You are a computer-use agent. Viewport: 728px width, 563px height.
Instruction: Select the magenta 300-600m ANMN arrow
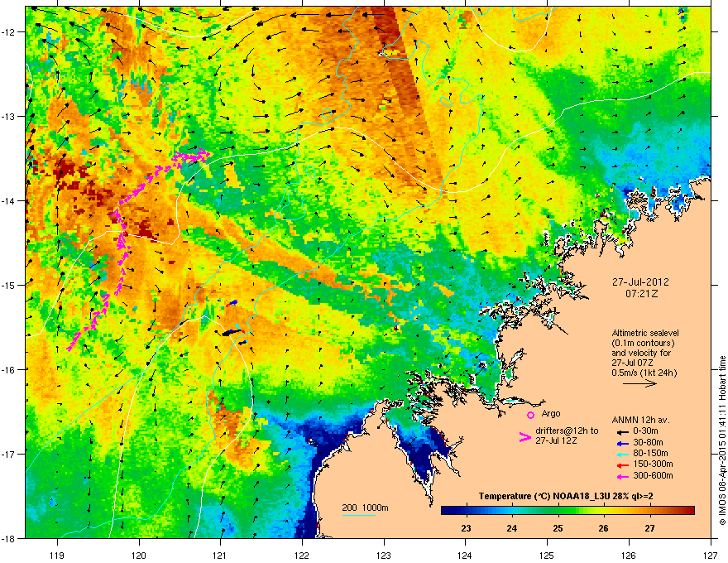623,476
